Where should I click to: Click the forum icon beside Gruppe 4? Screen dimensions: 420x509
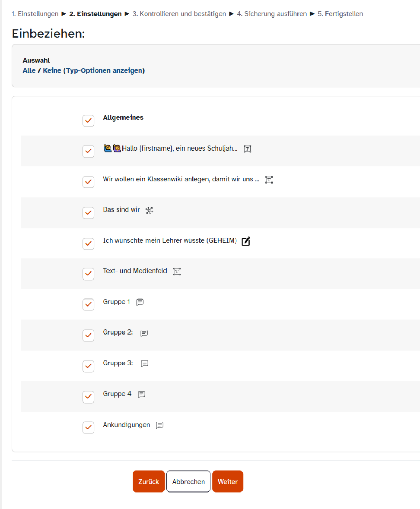[x=141, y=394]
